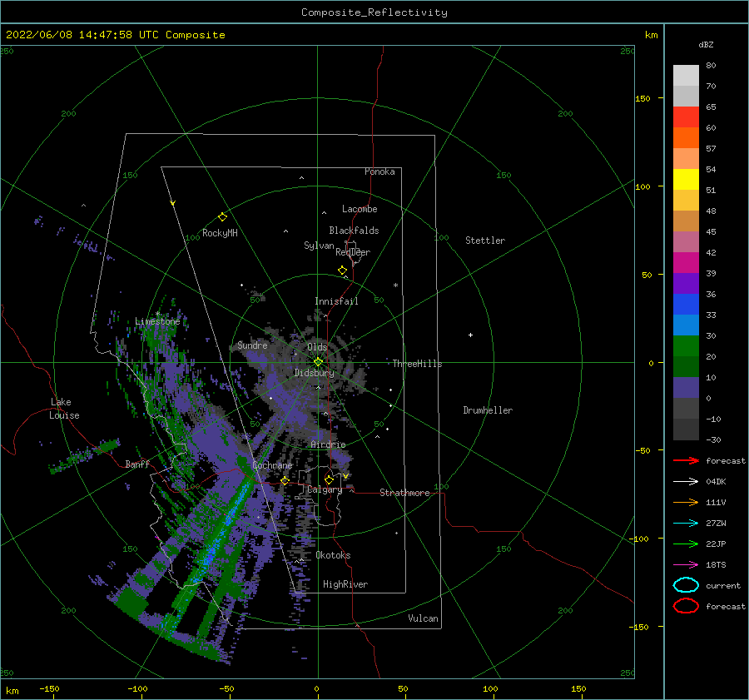The height and width of the screenshot is (700, 749).
Task: Click the Sylvan label on the map
Action: [x=319, y=246]
